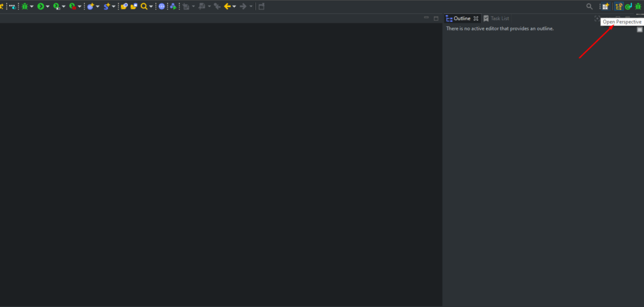Open the Back navigation history dropdown

235,6
